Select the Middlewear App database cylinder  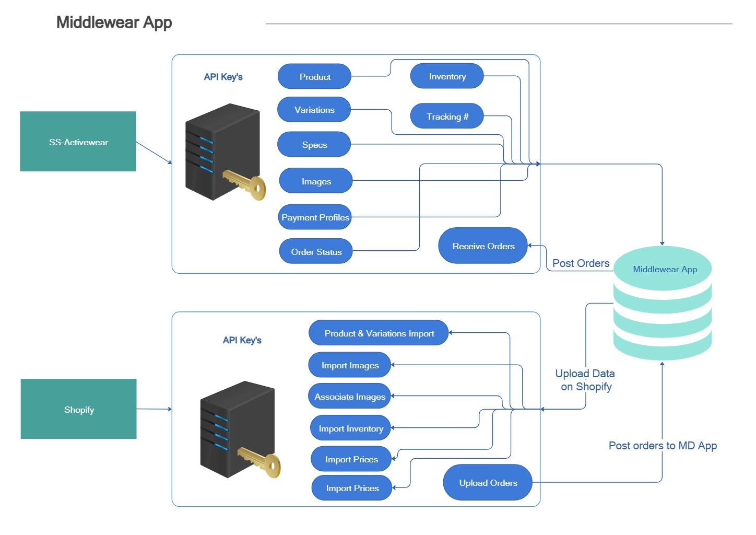coord(663,303)
